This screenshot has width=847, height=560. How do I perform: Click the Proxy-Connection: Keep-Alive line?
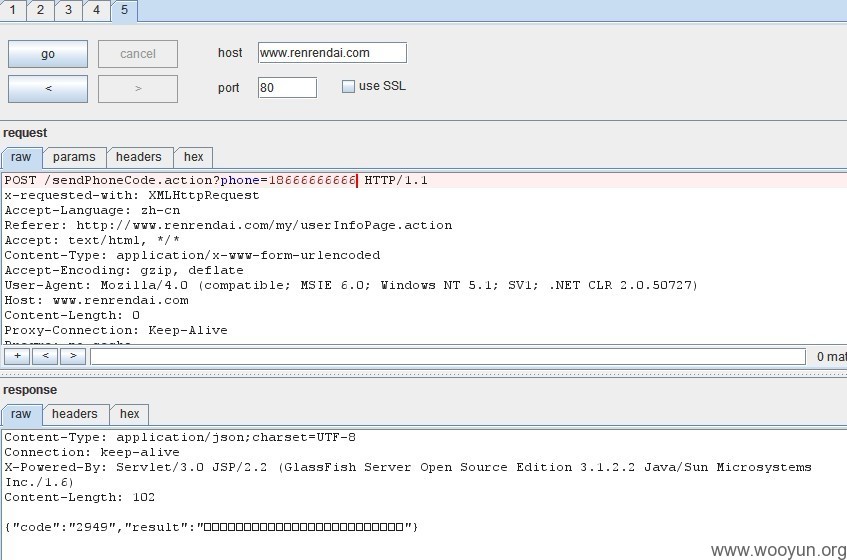pos(116,330)
